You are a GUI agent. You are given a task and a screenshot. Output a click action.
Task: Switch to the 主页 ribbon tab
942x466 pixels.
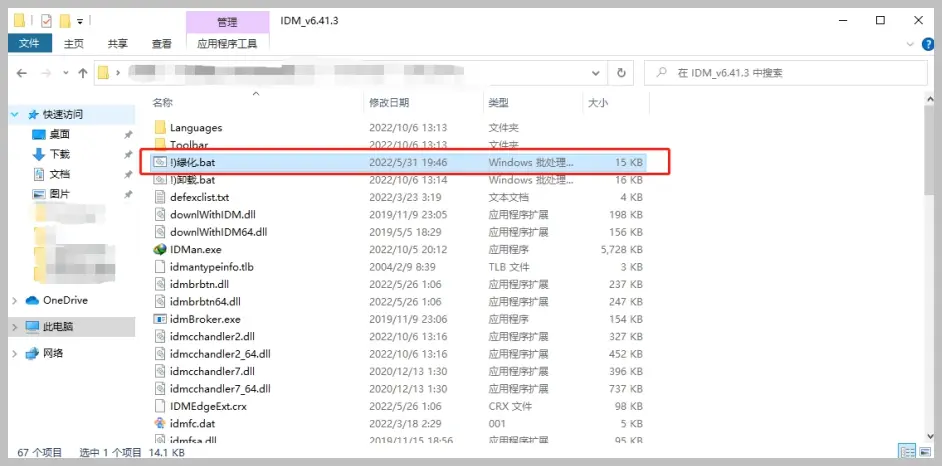tap(74, 43)
